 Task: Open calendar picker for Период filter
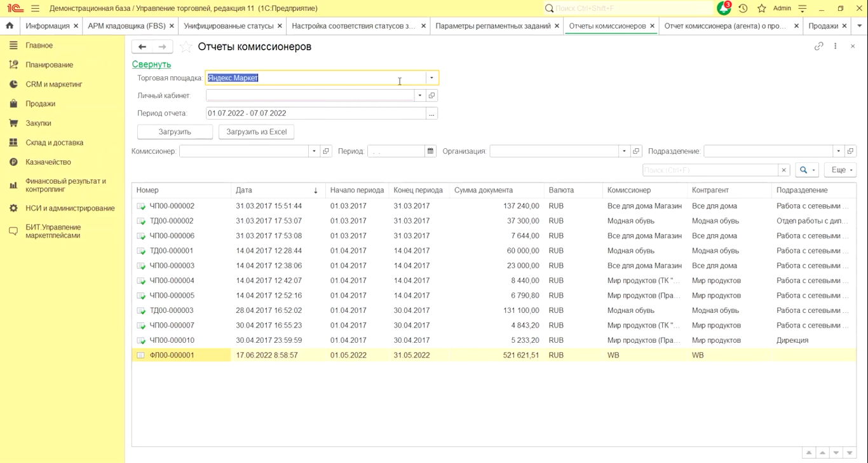431,151
